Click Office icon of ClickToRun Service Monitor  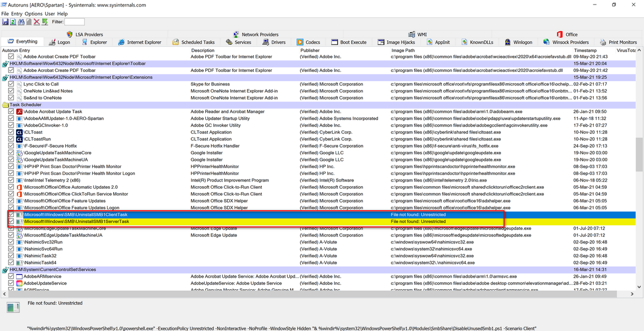click(x=20, y=194)
